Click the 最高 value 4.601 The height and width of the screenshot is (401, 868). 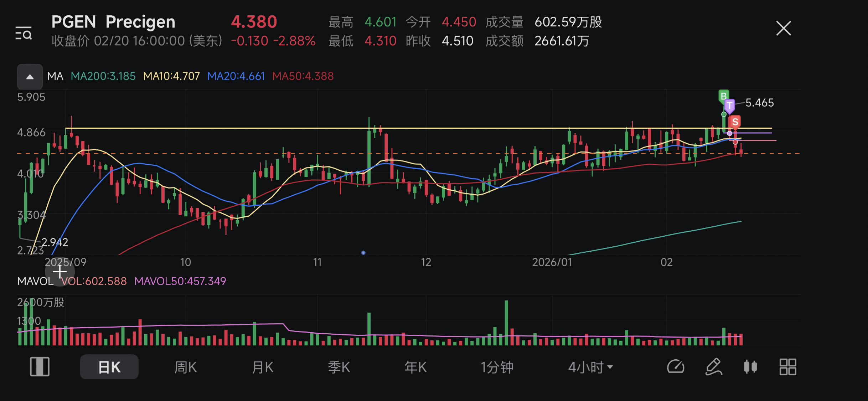[x=381, y=22]
